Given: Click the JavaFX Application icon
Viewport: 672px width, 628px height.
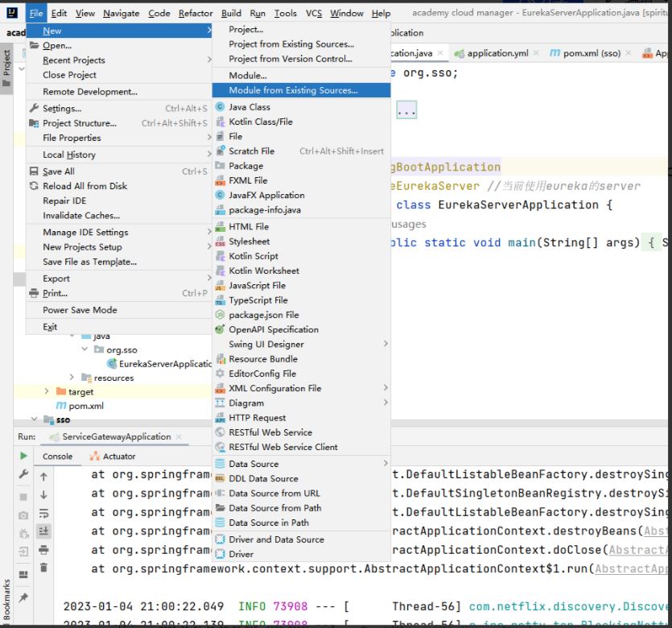Looking at the screenshot, I should [220, 195].
